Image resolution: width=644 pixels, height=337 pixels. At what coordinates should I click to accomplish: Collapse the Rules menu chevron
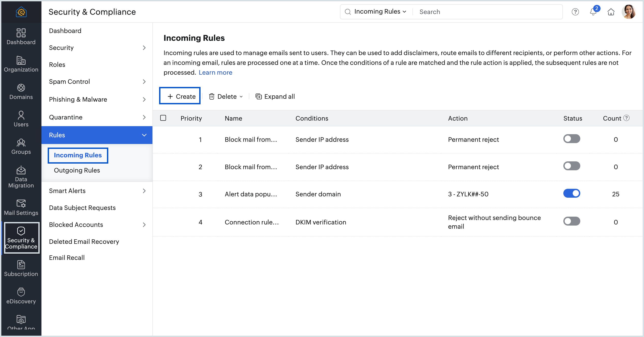pyautogui.click(x=144, y=135)
